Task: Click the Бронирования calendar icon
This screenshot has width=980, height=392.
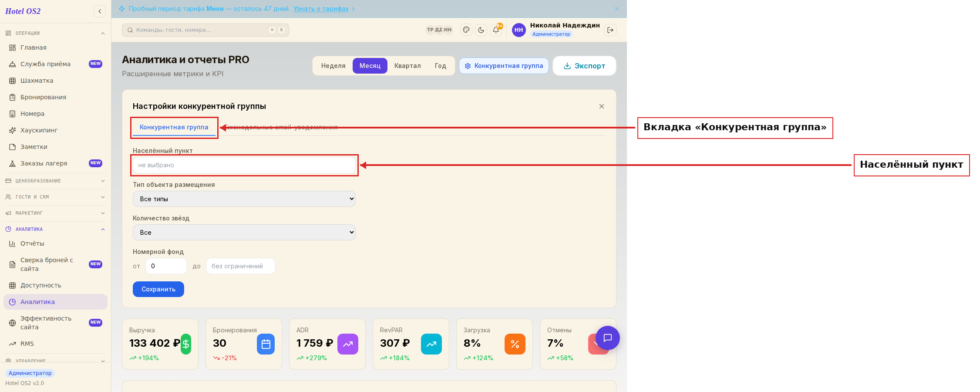Action: [x=266, y=344]
